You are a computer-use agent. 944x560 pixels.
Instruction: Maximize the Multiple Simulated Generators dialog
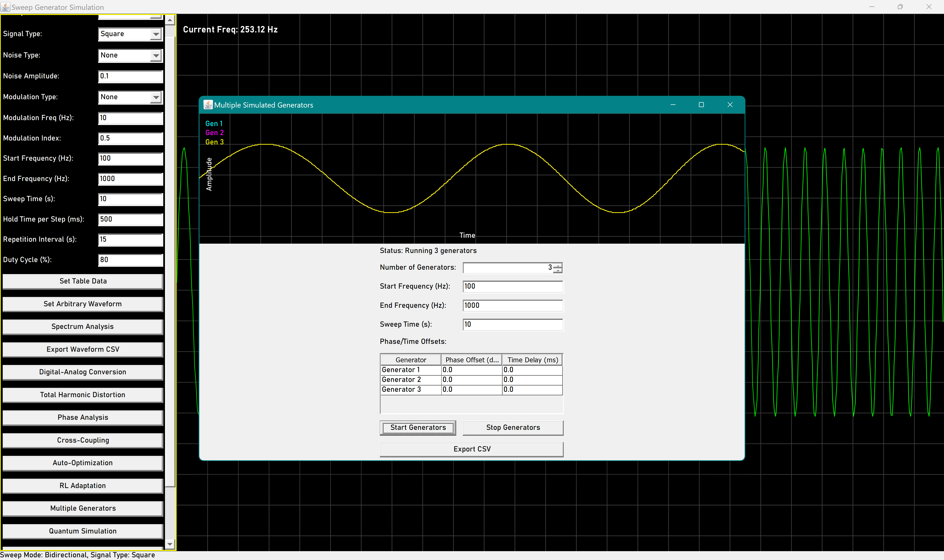tap(701, 105)
